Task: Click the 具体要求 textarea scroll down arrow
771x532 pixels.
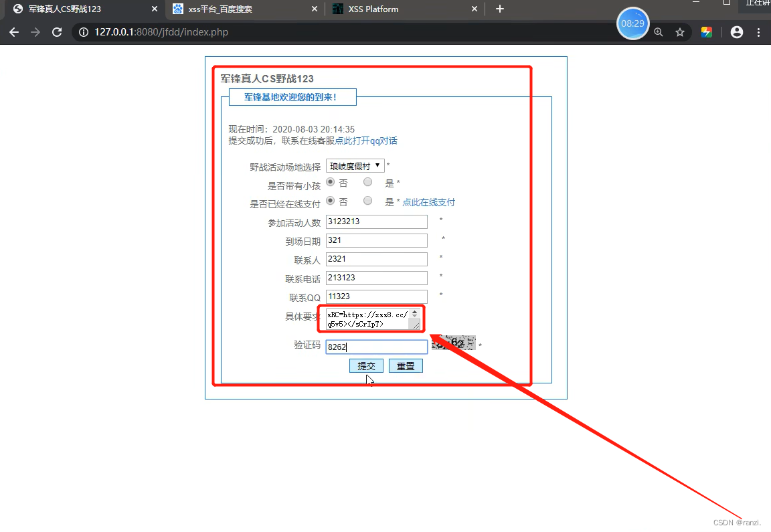Action: tap(414, 316)
